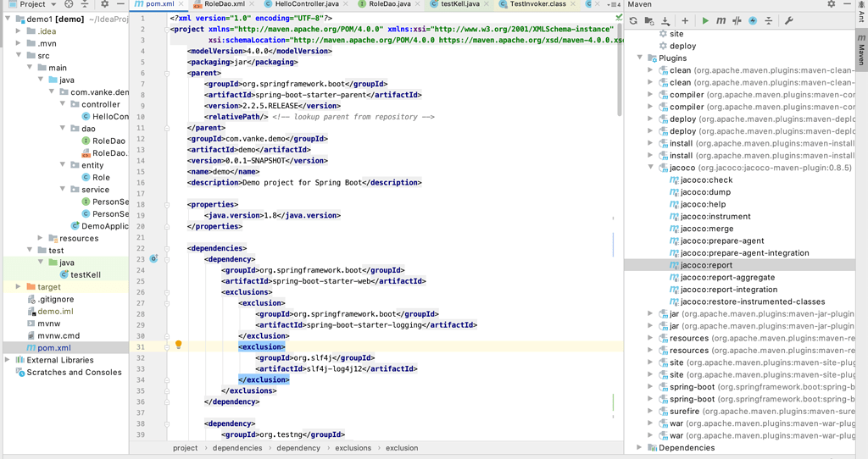Click the locate target icon in Project panel

pos(69,4)
